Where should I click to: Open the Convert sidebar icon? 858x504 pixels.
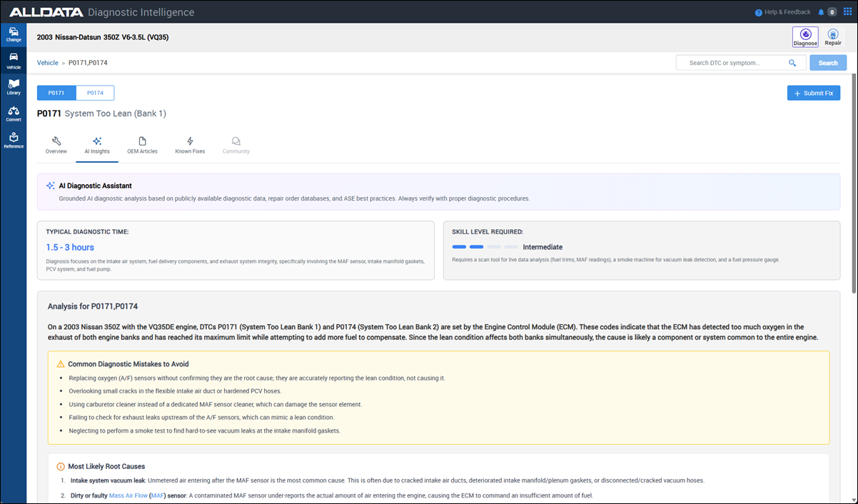tap(14, 114)
